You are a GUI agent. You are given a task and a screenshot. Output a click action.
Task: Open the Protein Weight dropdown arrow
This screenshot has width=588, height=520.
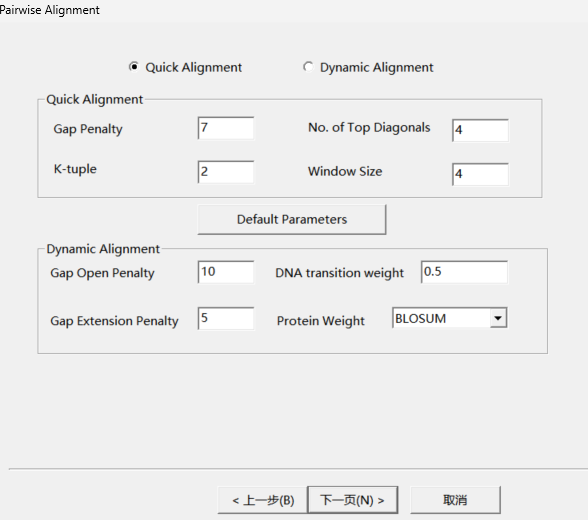pyautogui.click(x=498, y=318)
